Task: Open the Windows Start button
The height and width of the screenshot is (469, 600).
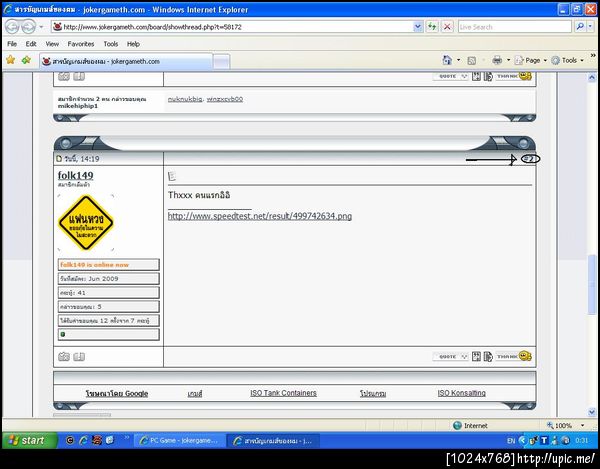Action: (30, 441)
